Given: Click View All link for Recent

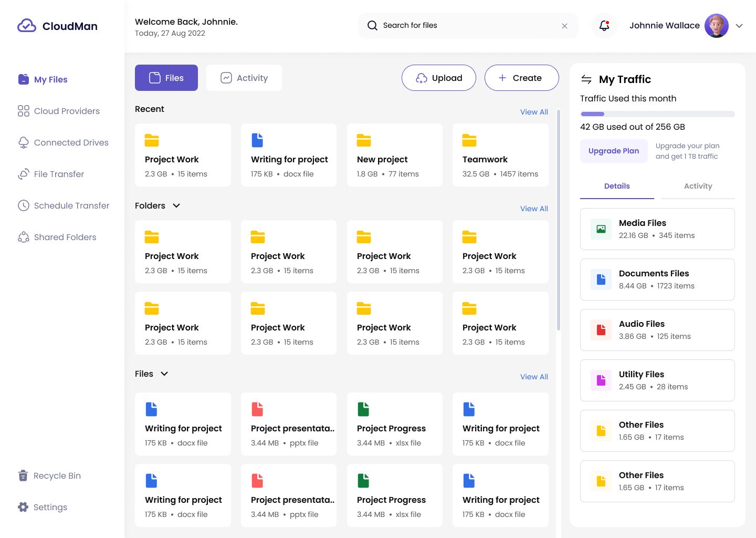Looking at the screenshot, I should (x=534, y=112).
